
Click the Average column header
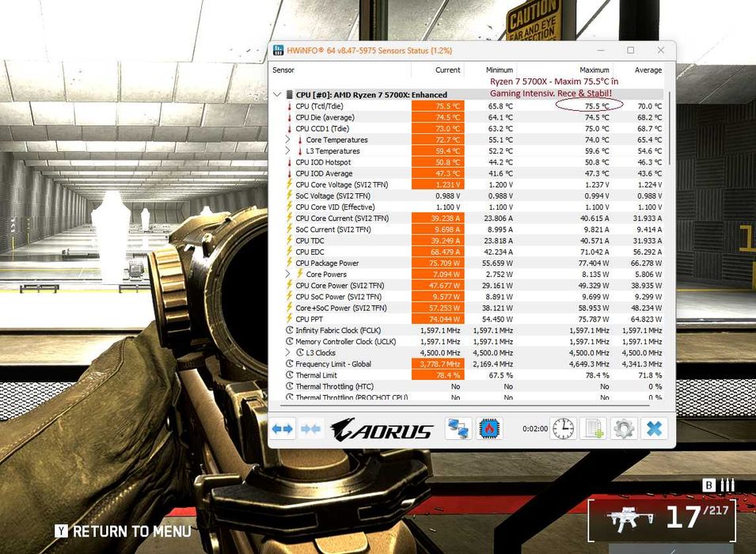(x=648, y=70)
